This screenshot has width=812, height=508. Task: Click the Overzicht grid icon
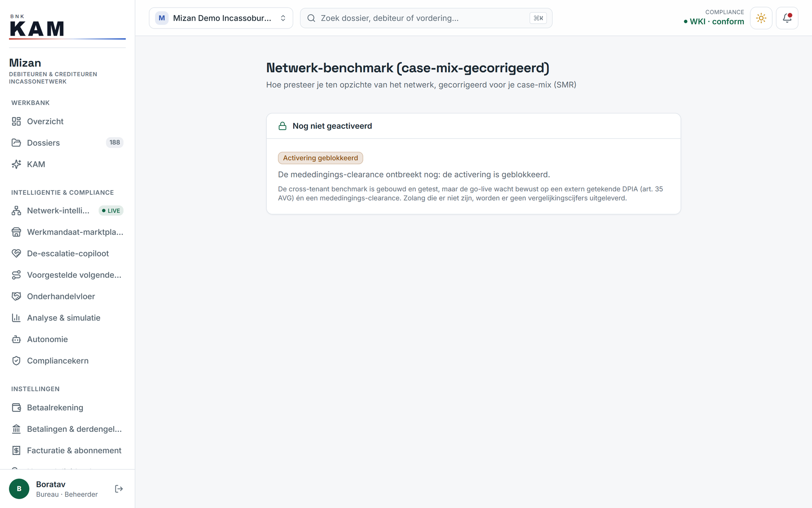pos(16,121)
